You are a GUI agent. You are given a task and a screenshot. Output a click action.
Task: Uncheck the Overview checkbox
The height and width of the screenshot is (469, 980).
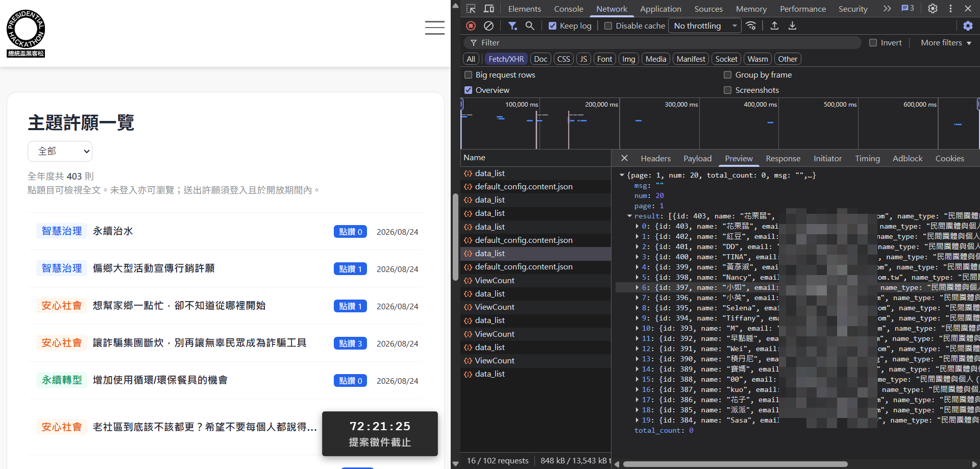click(x=468, y=90)
